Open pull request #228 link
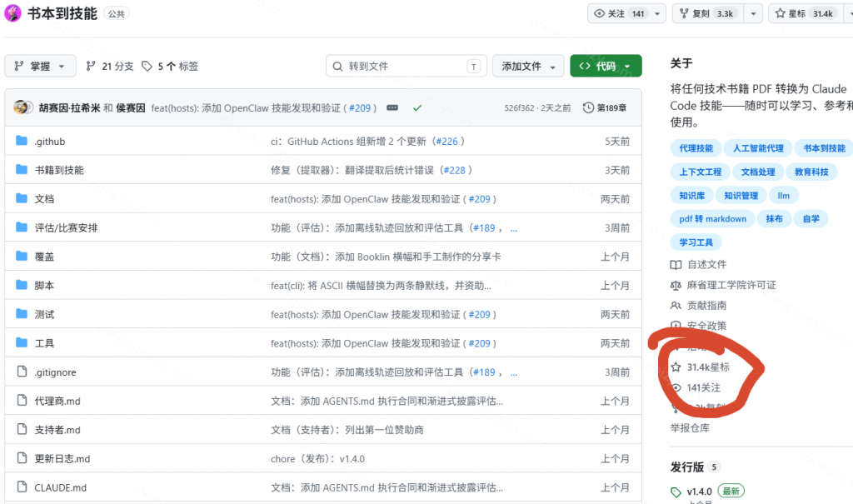853x504 pixels. pos(454,170)
